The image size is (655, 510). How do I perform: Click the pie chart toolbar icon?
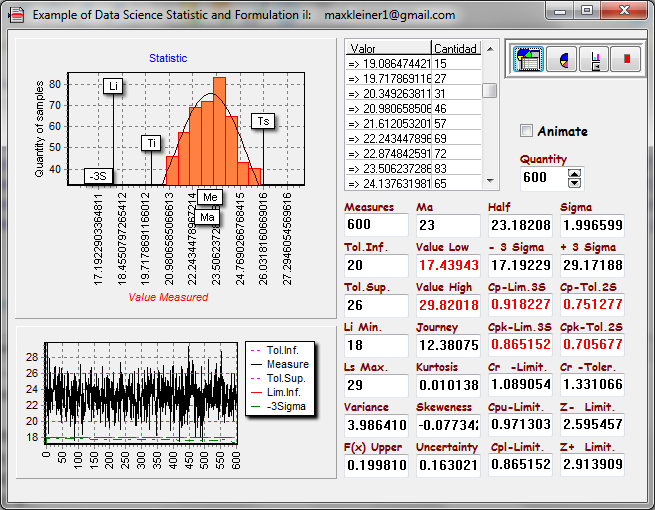pyautogui.click(x=562, y=59)
